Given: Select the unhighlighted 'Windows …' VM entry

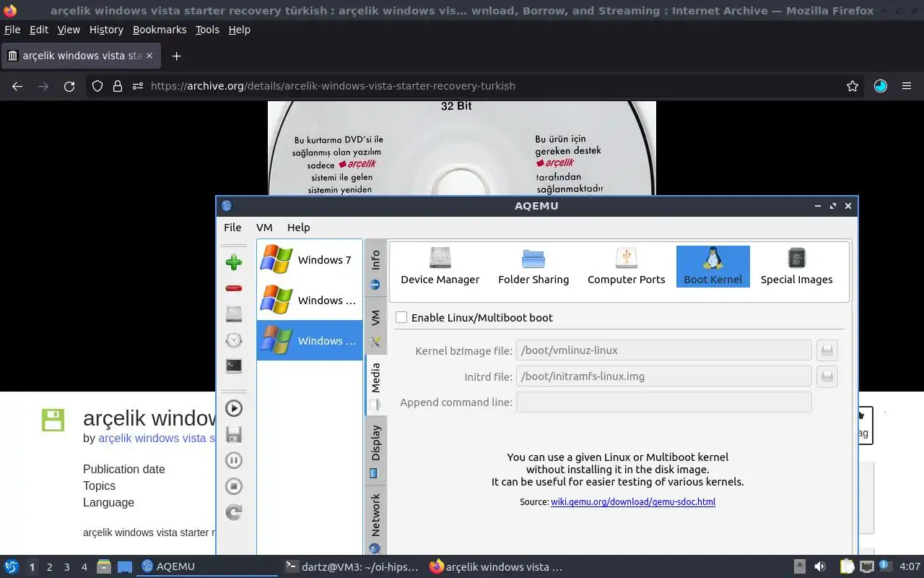Looking at the screenshot, I should (x=310, y=301).
